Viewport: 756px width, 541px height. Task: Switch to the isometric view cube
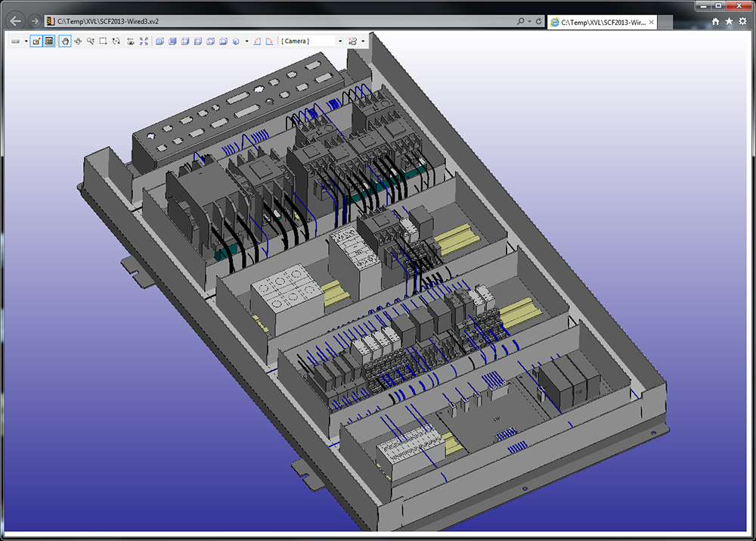pyautogui.click(x=236, y=41)
